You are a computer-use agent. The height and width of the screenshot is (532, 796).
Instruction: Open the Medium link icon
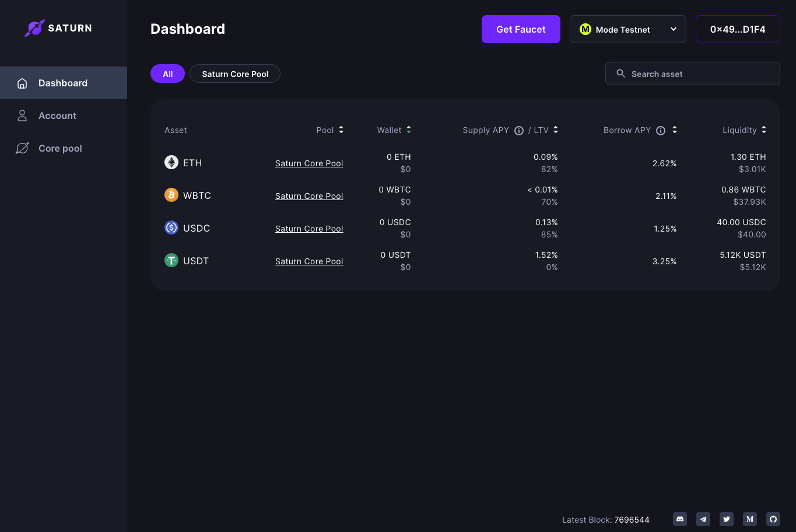tap(750, 519)
